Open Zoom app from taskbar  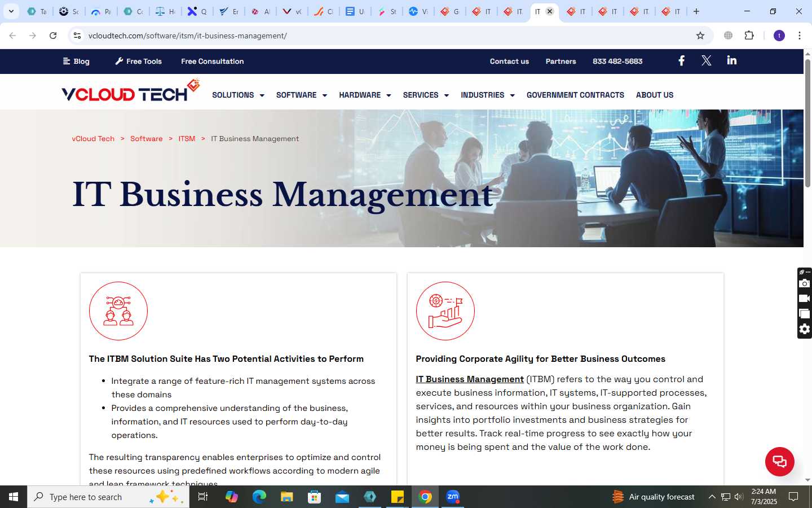453,497
